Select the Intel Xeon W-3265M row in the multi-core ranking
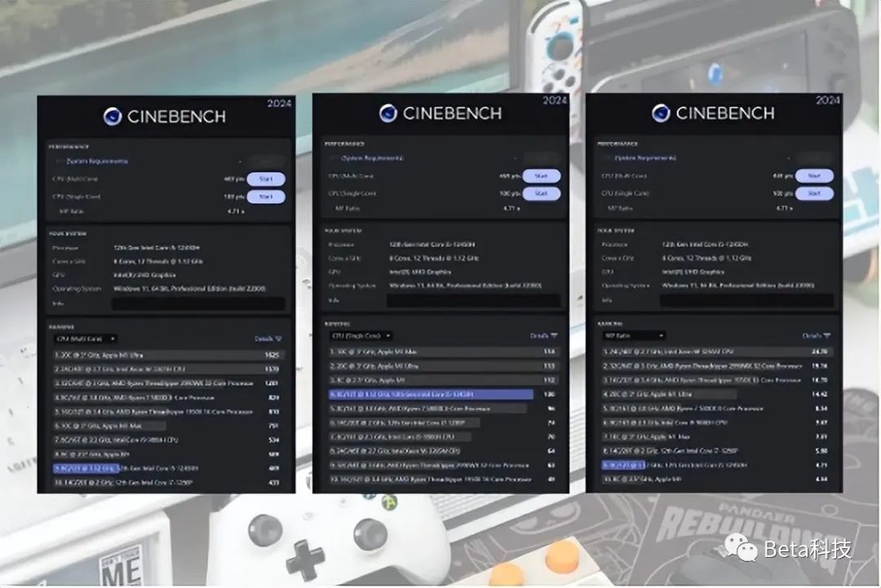Viewport: 881px width, 588px height. pyautogui.click(x=168, y=369)
